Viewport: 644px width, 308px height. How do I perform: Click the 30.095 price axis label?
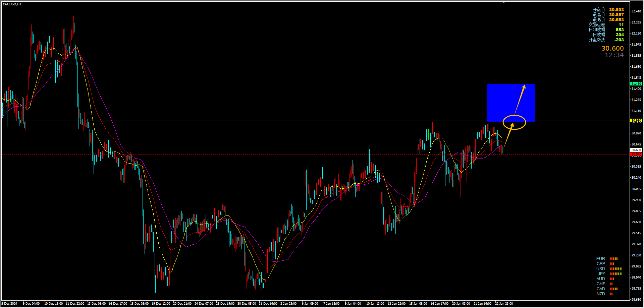(636, 189)
